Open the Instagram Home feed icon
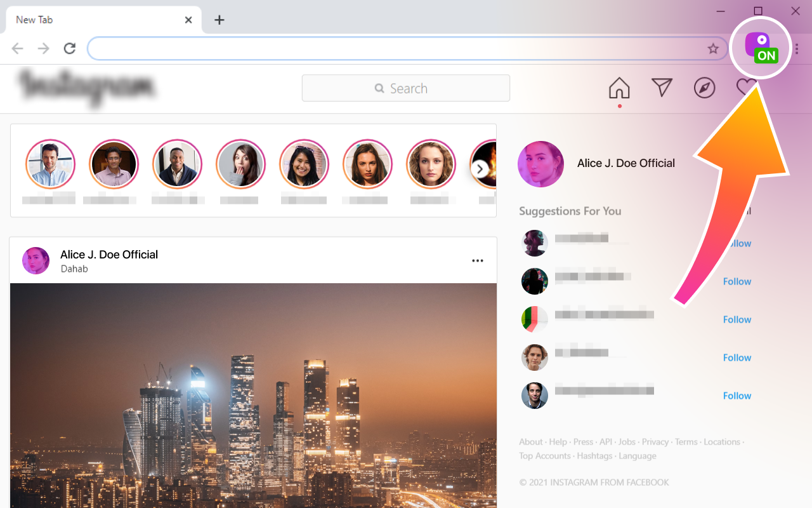Screen dimensions: 812x508 619,88
